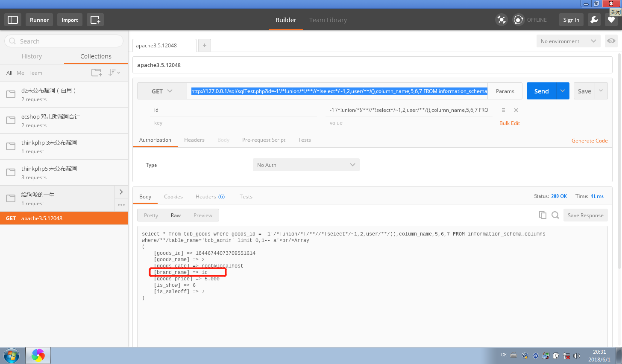Toggle the sidebar panel icon

[x=13, y=20]
